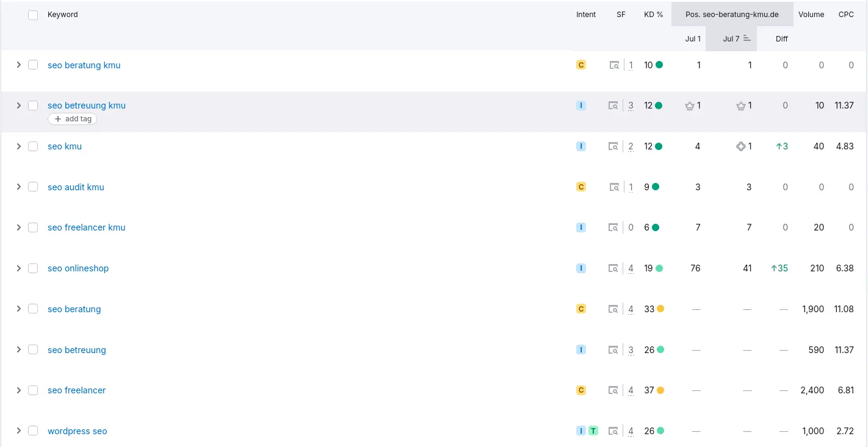The width and height of the screenshot is (868, 447).
Task: Open keyword link seo beratung kmu
Action: (84, 65)
